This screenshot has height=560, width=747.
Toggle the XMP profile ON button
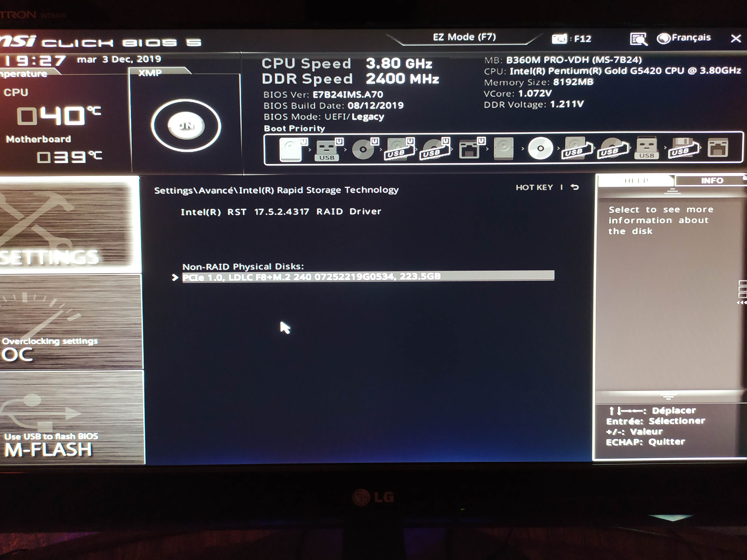[x=186, y=126]
